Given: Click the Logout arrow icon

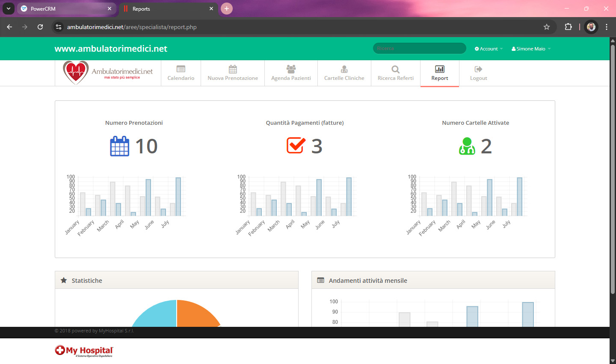Looking at the screenshot, I should click(478, 69).
